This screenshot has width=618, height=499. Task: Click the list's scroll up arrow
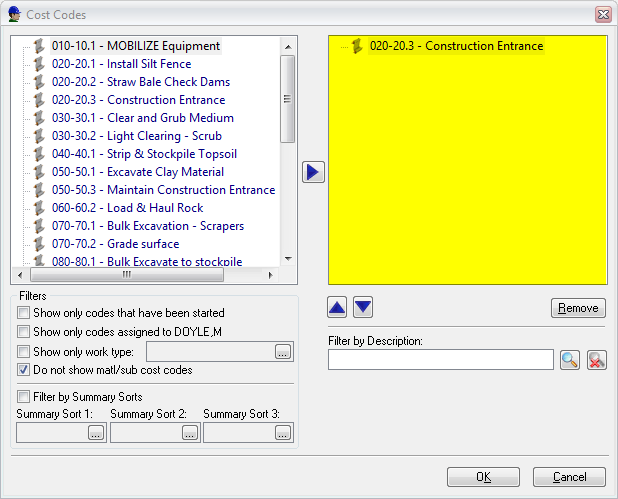coord(288,47)
